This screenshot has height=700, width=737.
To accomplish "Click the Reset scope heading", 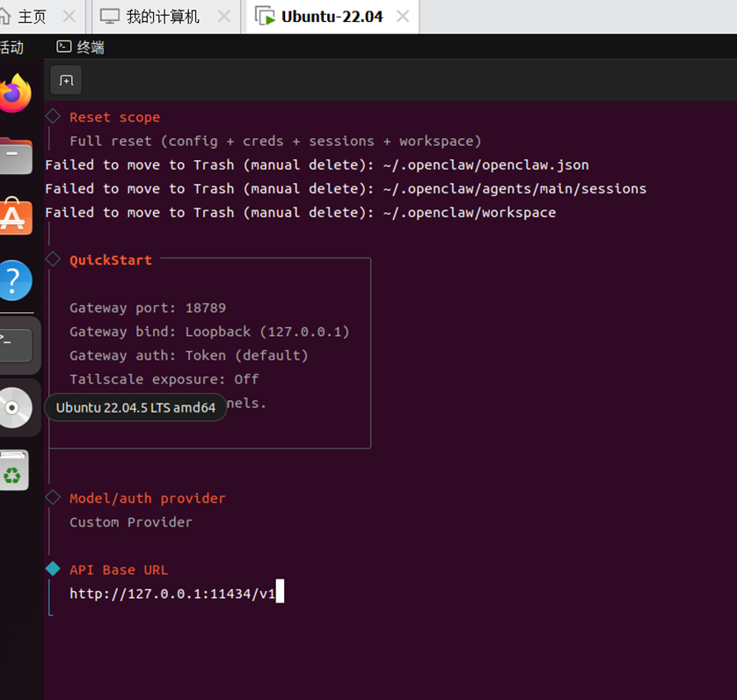I will (114, 117).
